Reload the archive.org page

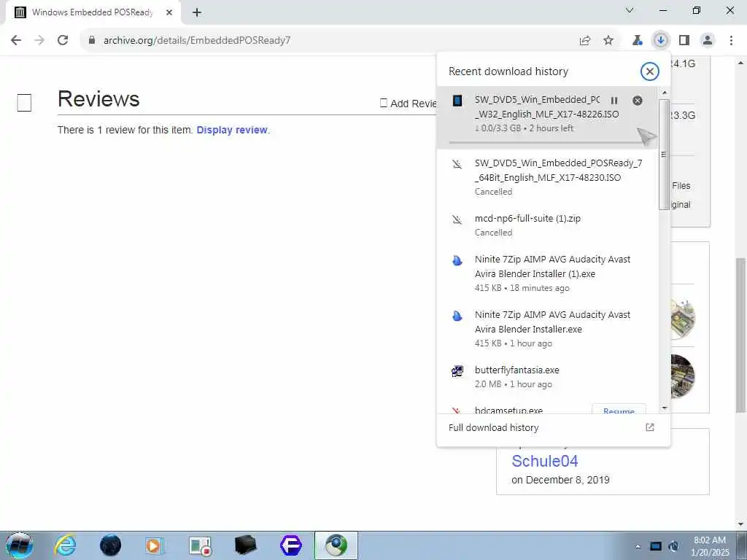(63, 40)
